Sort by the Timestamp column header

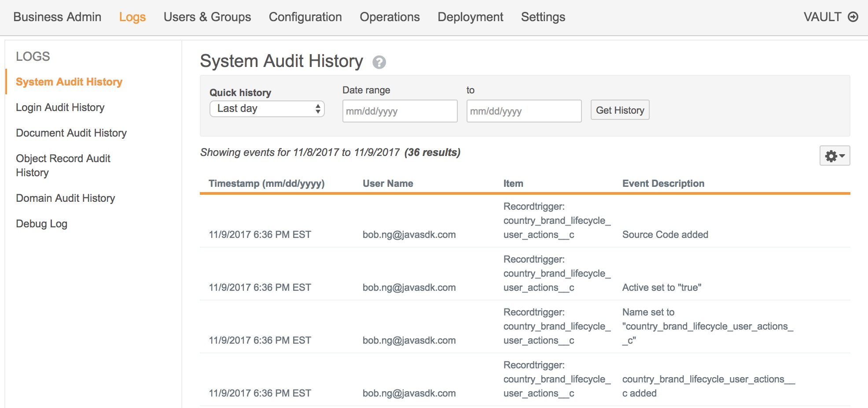point(267,183)
